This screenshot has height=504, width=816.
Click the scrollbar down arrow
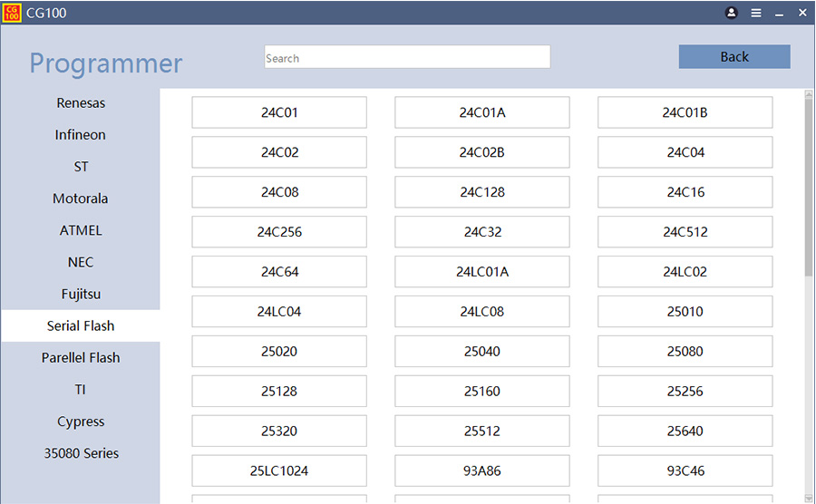coord(809,497)
